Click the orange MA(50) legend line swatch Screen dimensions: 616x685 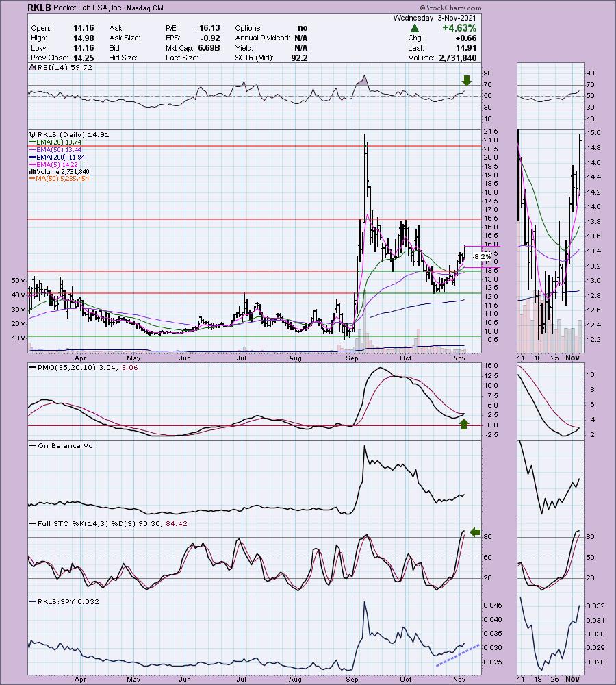(33, 179)
